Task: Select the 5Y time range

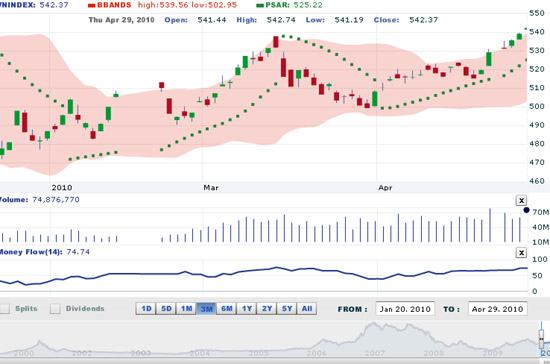Action: pos(287,309)
